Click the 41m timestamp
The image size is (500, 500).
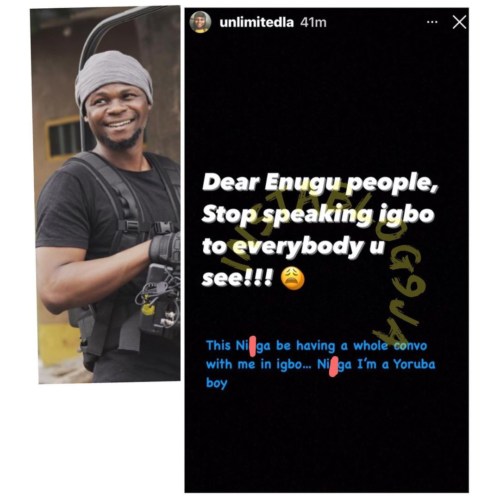pos(313,22)
